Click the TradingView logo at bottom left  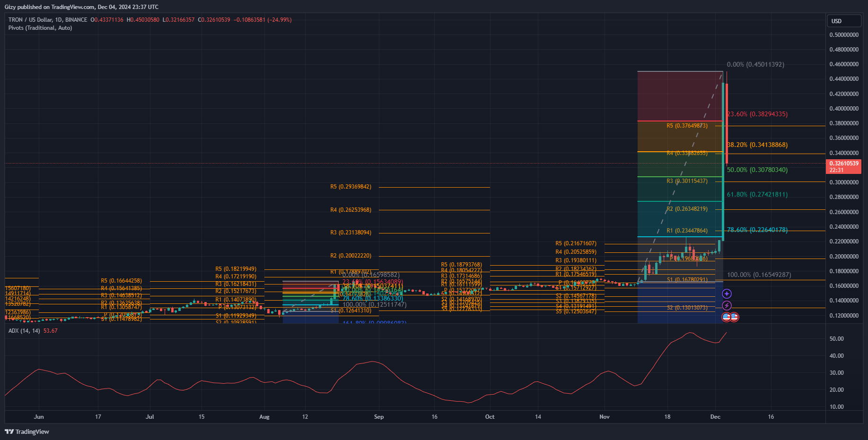tap(27, 431)
